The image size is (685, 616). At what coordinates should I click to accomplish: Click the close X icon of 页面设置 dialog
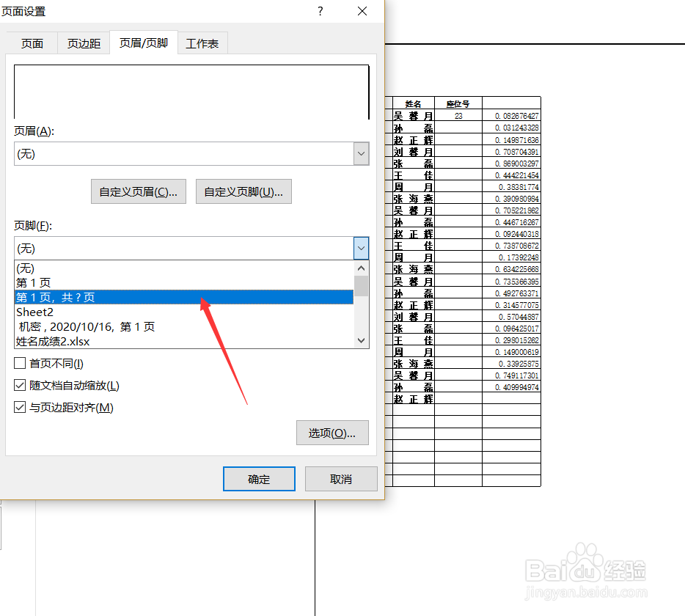pos(362,11)
